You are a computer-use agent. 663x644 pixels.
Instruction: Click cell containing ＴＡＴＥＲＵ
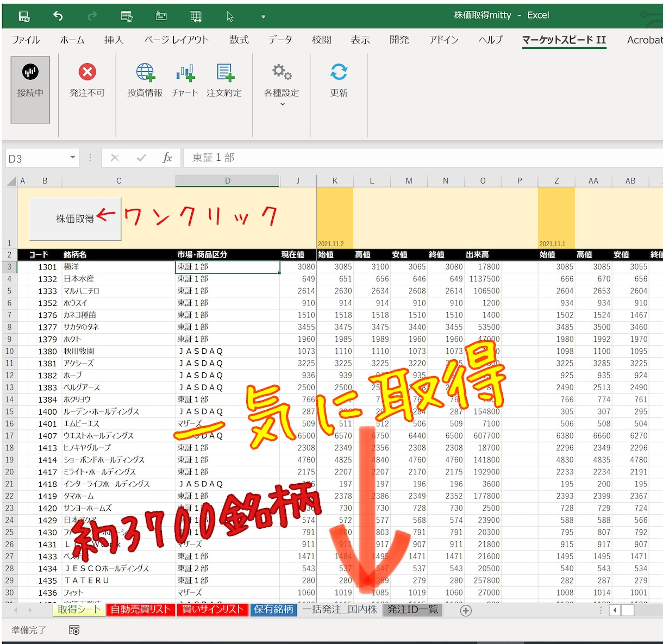(x=118, y=580)
